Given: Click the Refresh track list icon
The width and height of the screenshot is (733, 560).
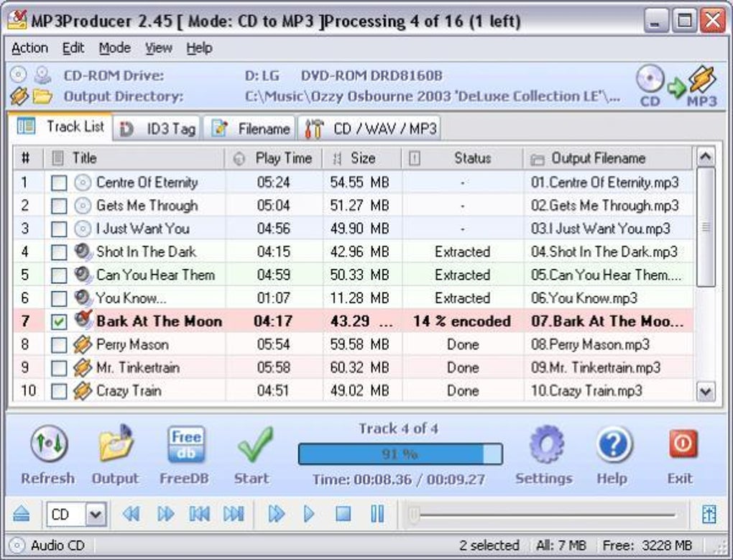Looking at the screenshot, I should pos(49,443).
